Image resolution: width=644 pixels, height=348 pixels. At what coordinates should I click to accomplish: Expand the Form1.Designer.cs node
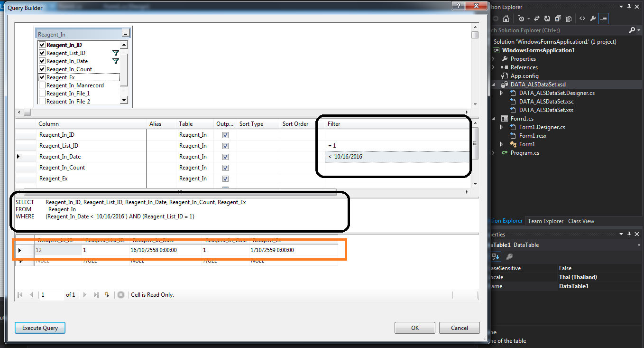tap(502, 127)
